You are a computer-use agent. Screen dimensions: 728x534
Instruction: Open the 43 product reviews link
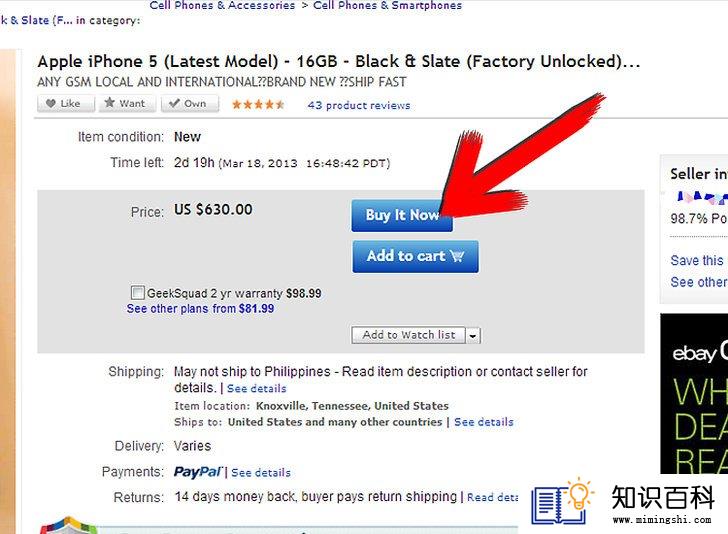359,105
